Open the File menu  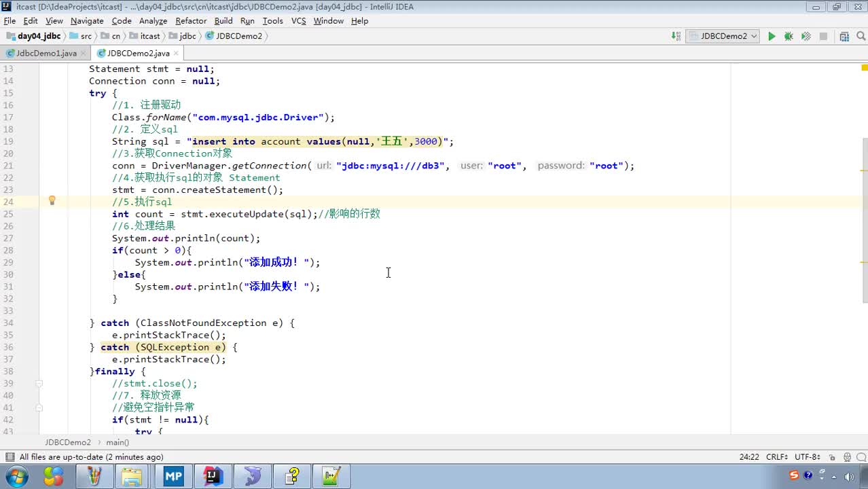(10, 21)
